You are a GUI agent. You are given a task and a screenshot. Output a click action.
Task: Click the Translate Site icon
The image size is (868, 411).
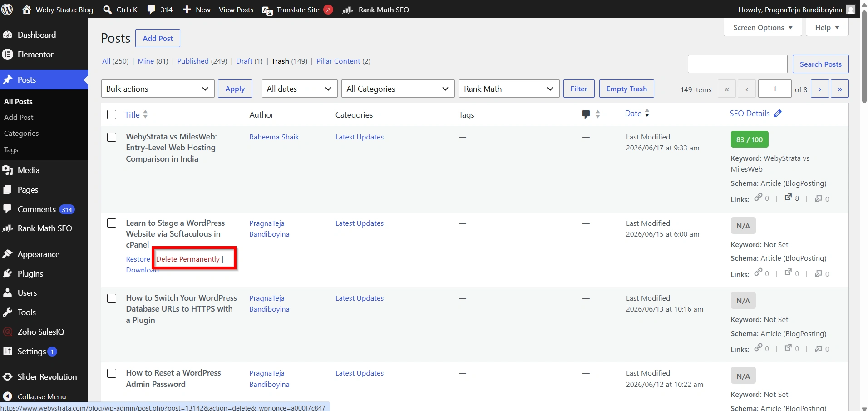click(x=267, y=10)
